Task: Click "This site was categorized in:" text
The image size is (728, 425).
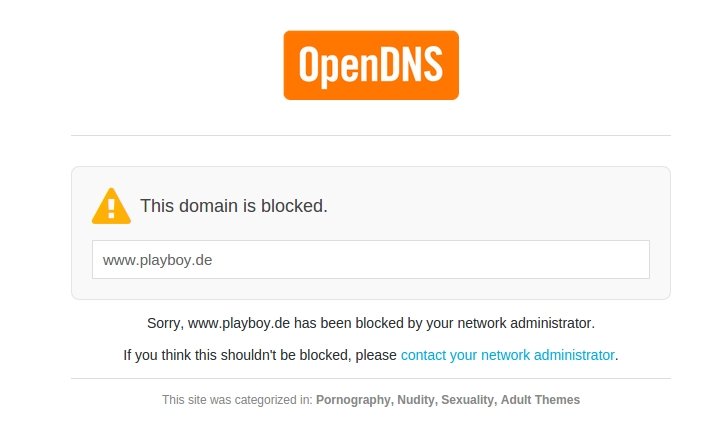Action: 237,400
